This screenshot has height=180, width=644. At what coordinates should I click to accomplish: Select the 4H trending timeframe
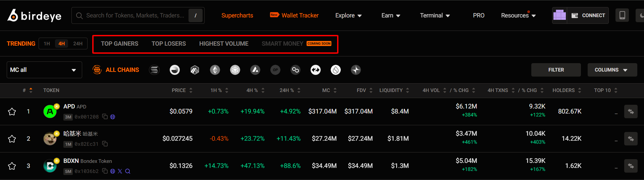click(62, 44)
